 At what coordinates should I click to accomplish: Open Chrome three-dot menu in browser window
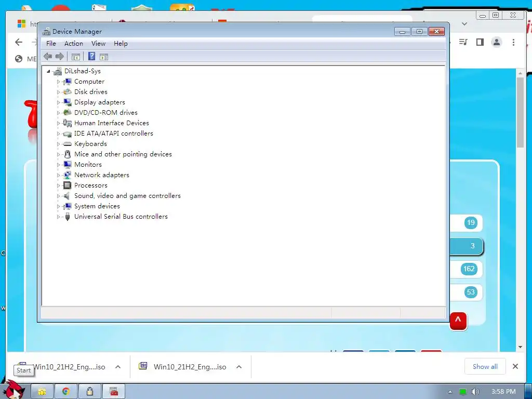pyautogui.click(x=513, y=42)
